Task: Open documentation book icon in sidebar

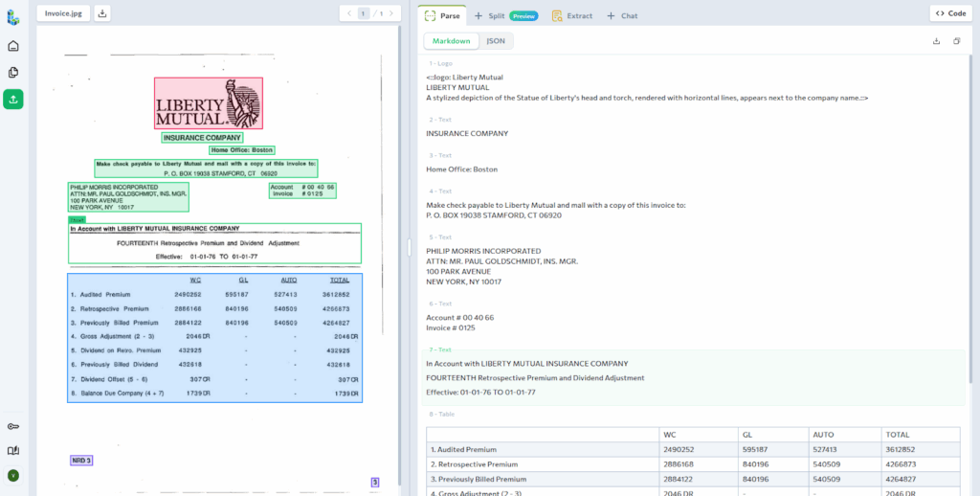Action: pyautogui.click(x=13, y=451)
